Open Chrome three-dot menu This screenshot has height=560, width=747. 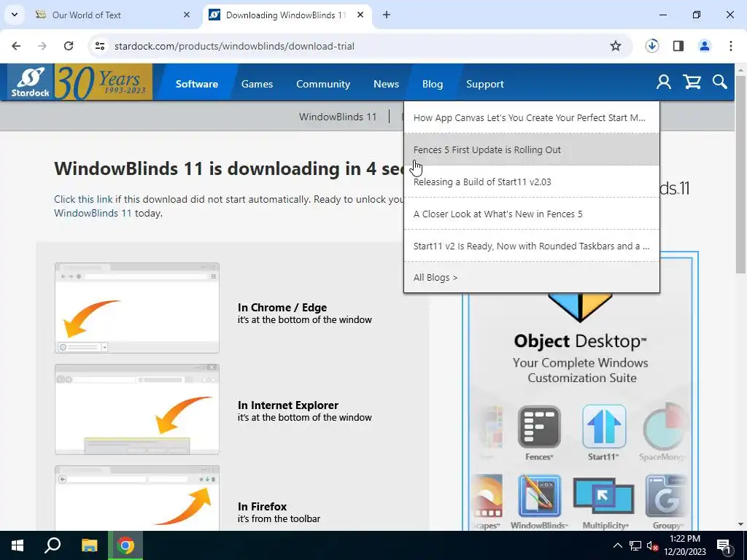(731, 46)
